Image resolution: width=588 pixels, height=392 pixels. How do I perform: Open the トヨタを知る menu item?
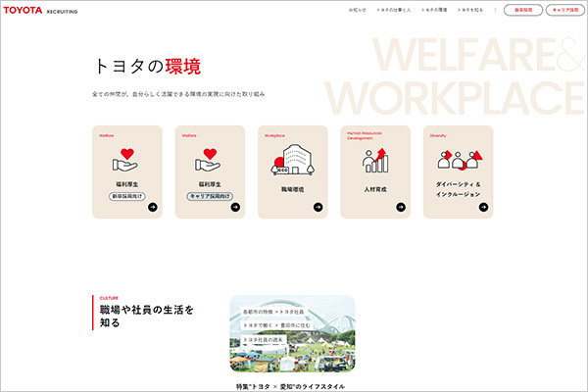(x=469, y=10)
